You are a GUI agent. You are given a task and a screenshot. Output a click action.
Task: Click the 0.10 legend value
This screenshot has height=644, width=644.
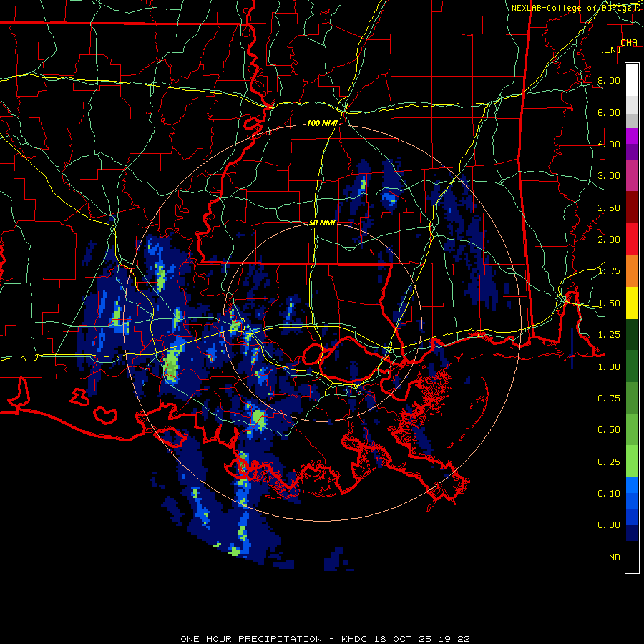tap(609, 494)
